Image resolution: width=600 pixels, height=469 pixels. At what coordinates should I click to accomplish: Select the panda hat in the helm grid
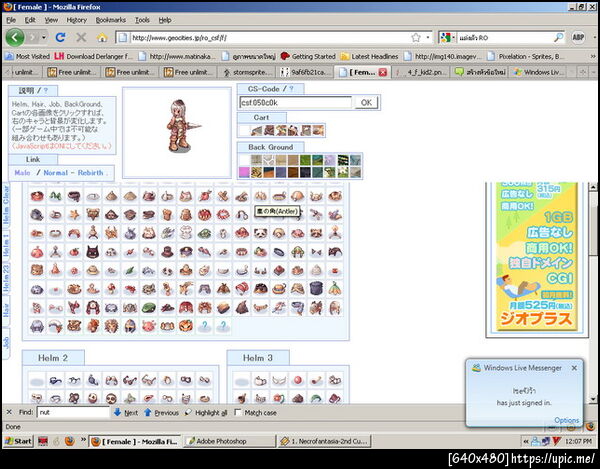pos(260,233)
